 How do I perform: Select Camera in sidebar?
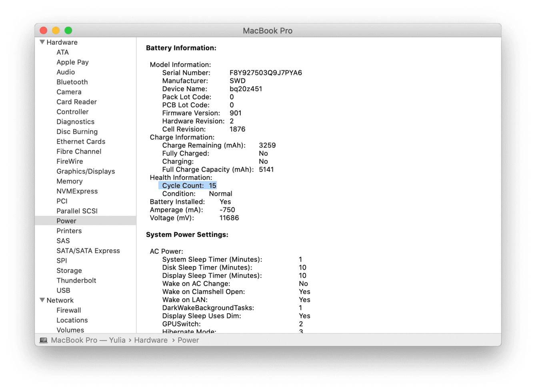click(69, 92)
